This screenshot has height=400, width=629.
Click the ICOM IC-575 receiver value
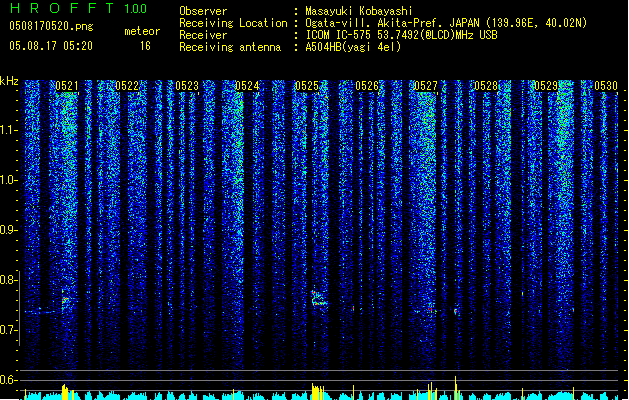pyautogui.click(x=401, y=35)
